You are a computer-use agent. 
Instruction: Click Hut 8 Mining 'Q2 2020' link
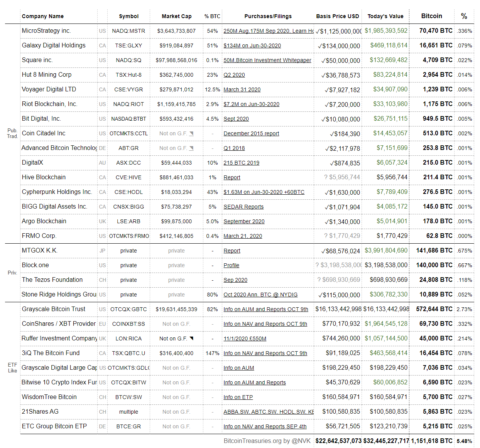234,75
